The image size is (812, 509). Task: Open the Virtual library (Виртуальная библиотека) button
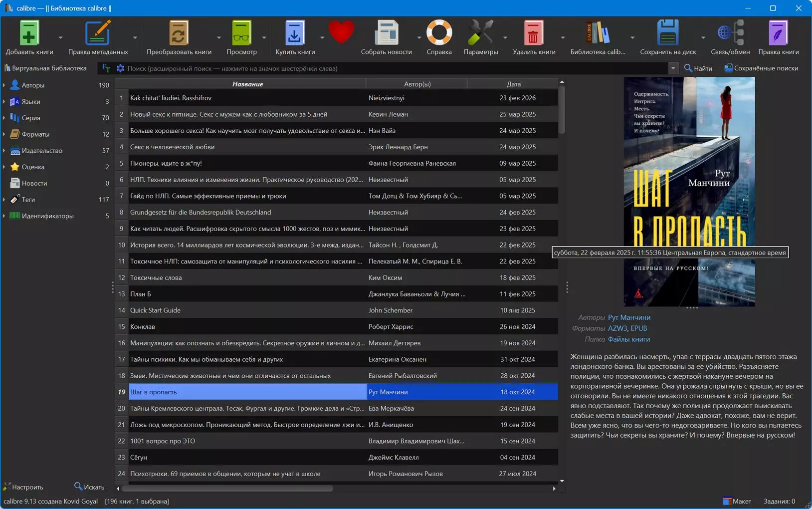(x=45, y=68)
